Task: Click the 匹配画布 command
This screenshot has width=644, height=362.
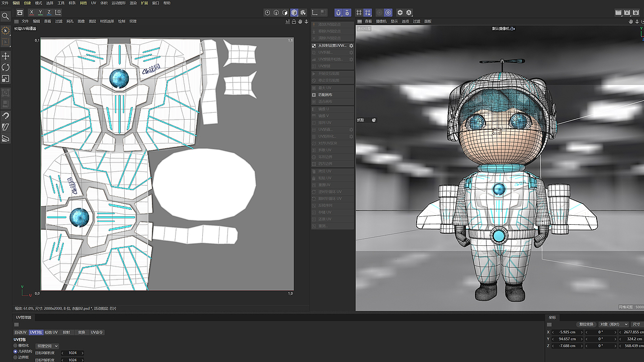Action: pos(333,95)
